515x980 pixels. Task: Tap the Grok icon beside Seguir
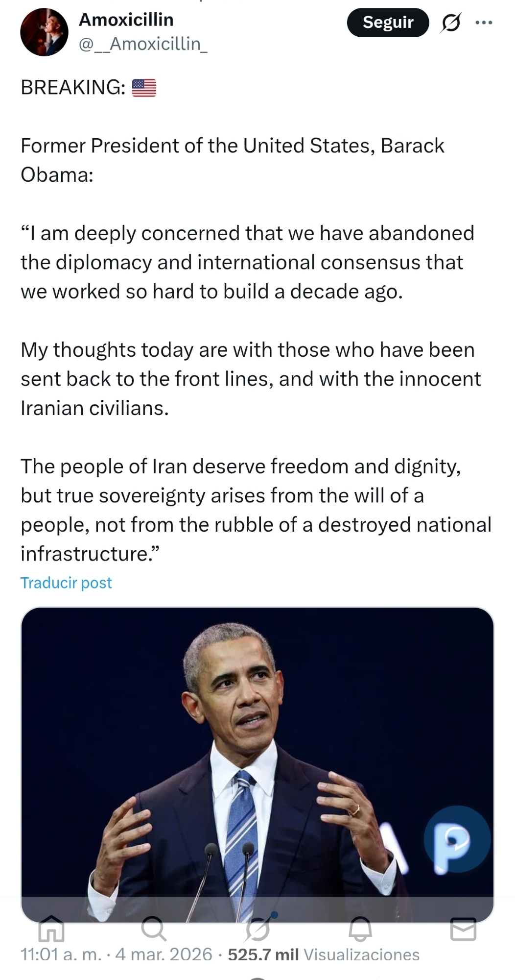click(x=450, y=23)
